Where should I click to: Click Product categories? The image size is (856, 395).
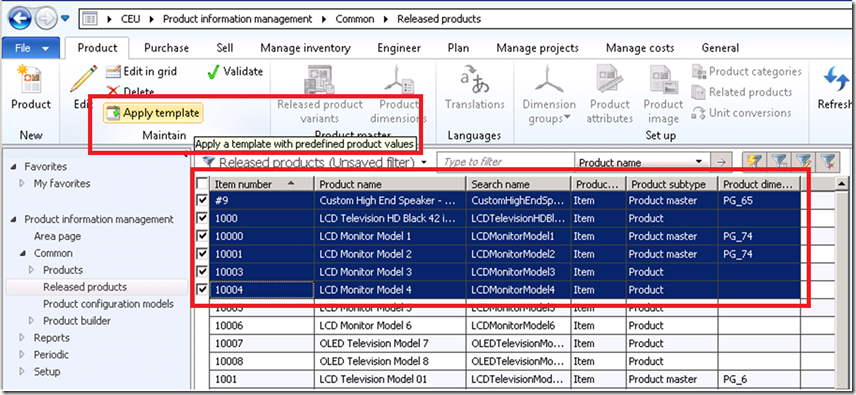pyautogui.click(x=746, y=71)
